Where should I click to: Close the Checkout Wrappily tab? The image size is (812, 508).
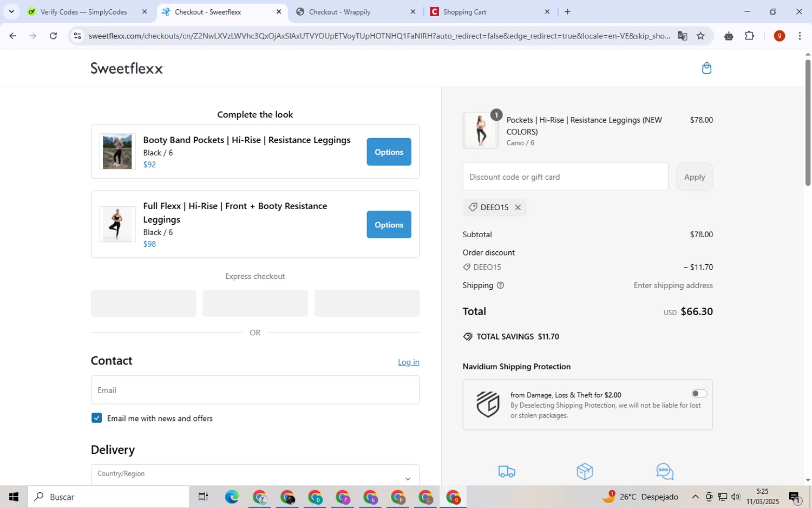[412, 11]
